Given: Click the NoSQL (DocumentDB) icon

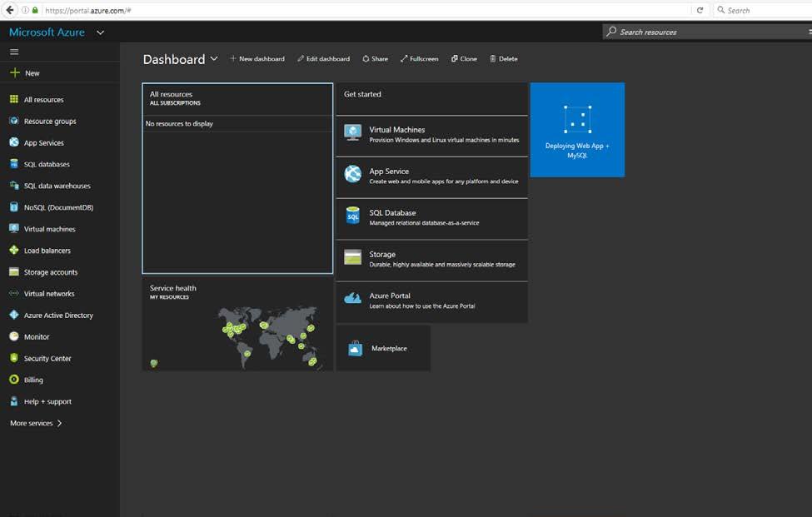Looking at the screenshot, I should tap(14, 207).
